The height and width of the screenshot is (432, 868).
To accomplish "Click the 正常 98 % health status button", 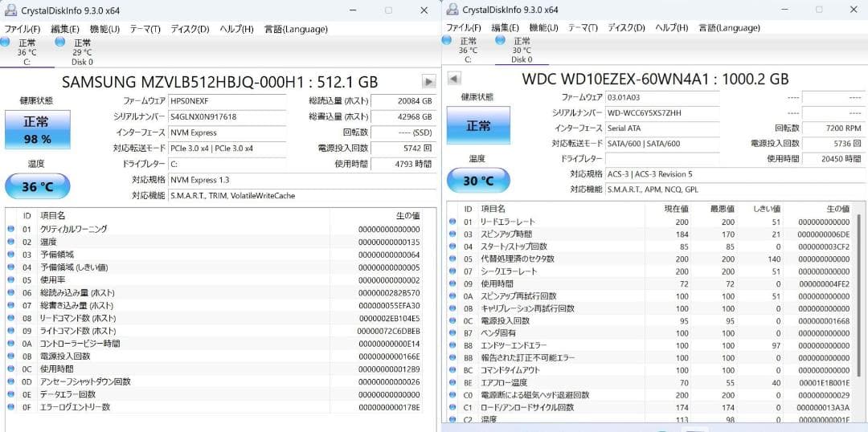I will pyautogui.click(x=36, y=130).
